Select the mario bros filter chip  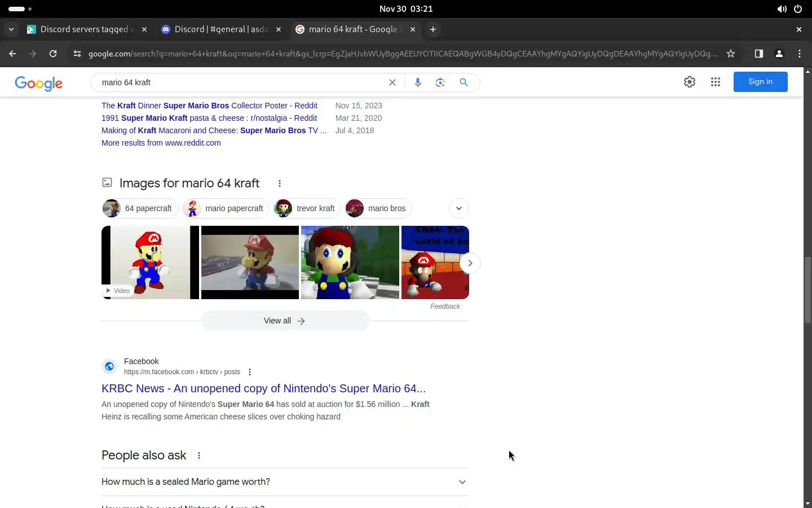(378, 208)
